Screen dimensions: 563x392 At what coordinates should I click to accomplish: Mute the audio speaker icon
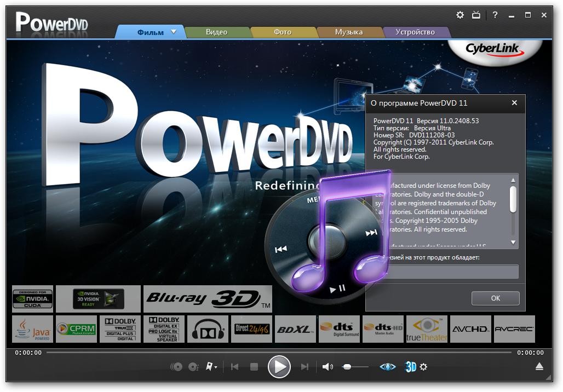click(328, 367)
